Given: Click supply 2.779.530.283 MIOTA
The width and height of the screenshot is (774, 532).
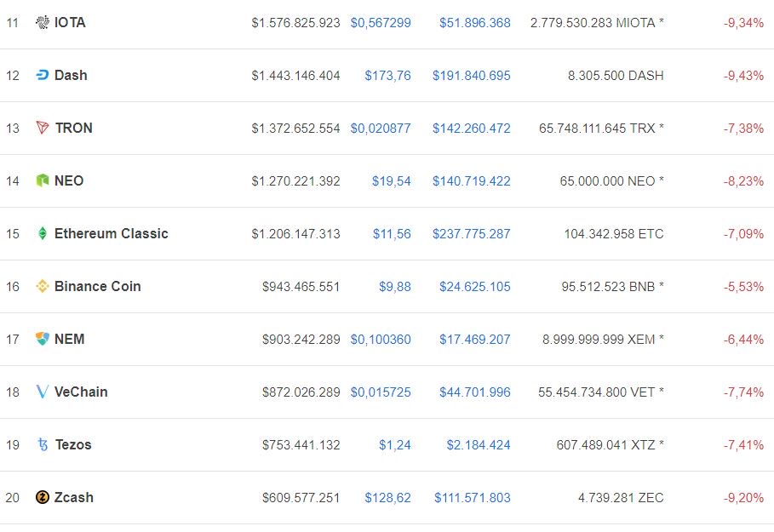Looking at the screenshot, I should (597, 23).
